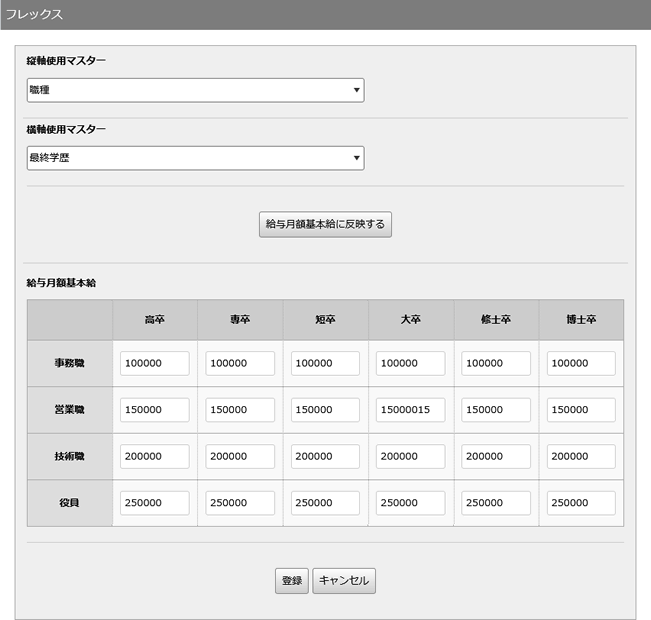Click the 役員 高卒 salary input
Image resolution: width=651 pixels, height=620 pixels.
tap(154, 503)
